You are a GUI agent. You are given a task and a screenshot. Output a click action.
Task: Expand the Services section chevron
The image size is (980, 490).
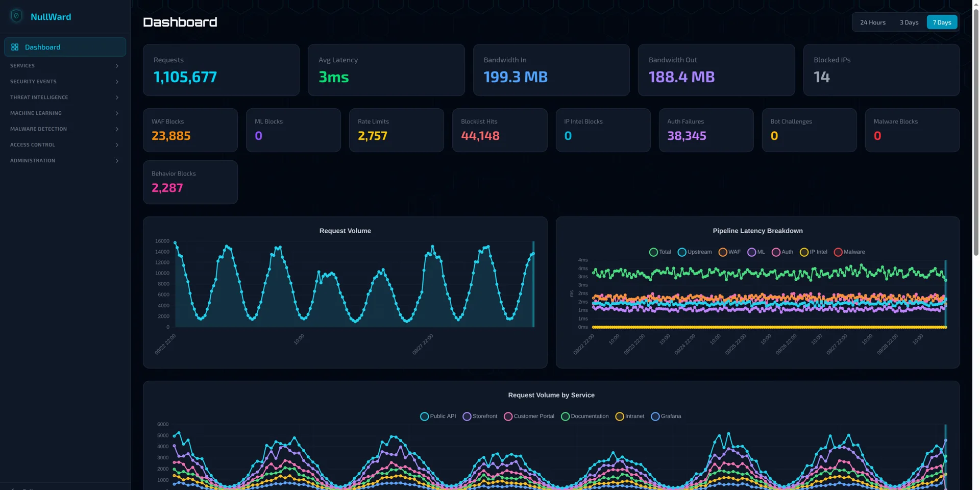point(117,66)
